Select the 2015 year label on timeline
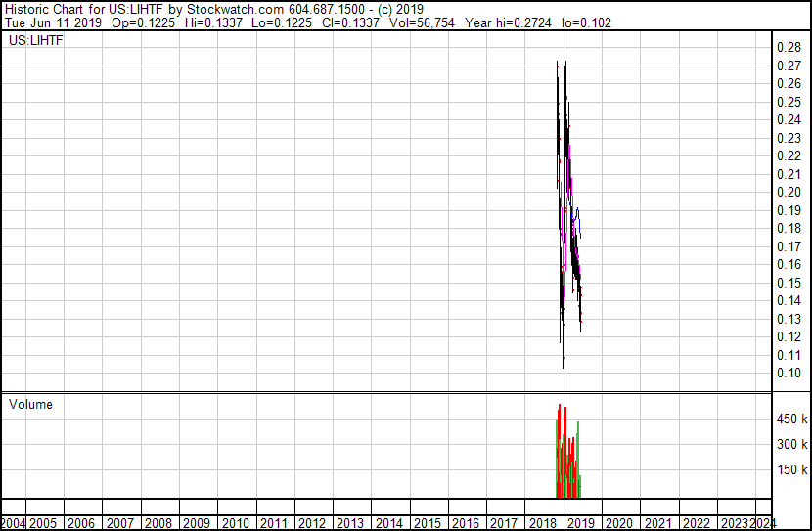812x531 pixels. click(x=428, y=523)
